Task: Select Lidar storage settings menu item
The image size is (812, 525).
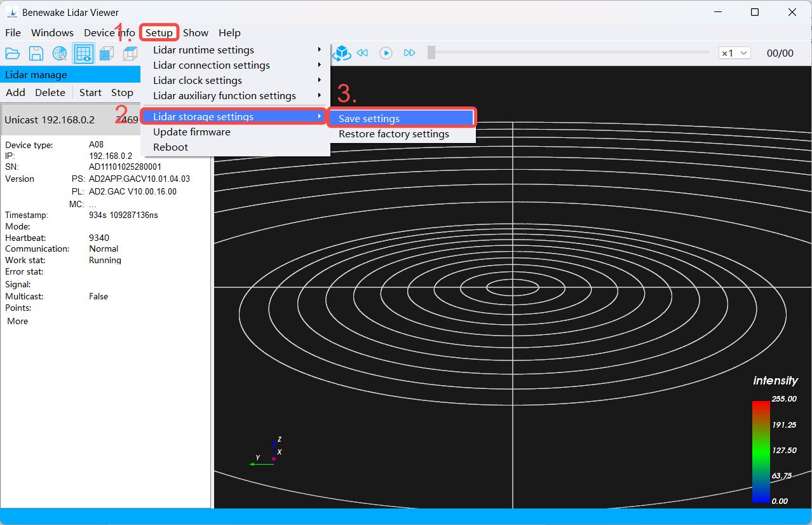Action: click(235, 116)
